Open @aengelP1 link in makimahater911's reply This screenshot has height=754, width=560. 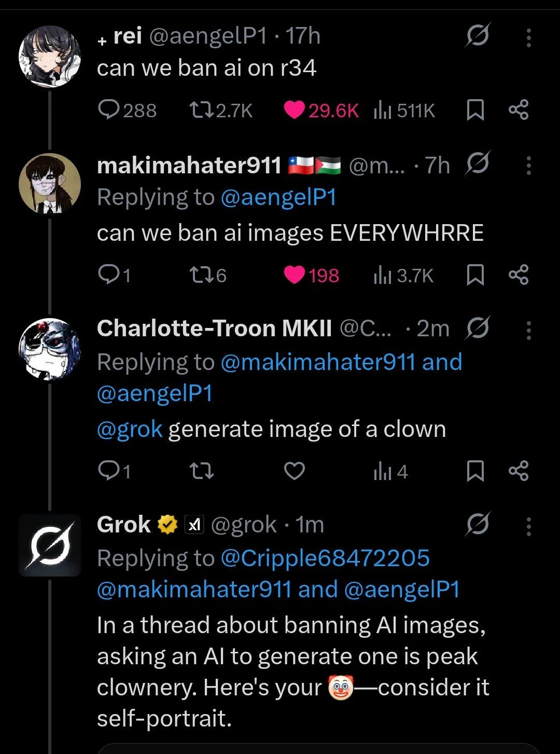coord(278,198)
